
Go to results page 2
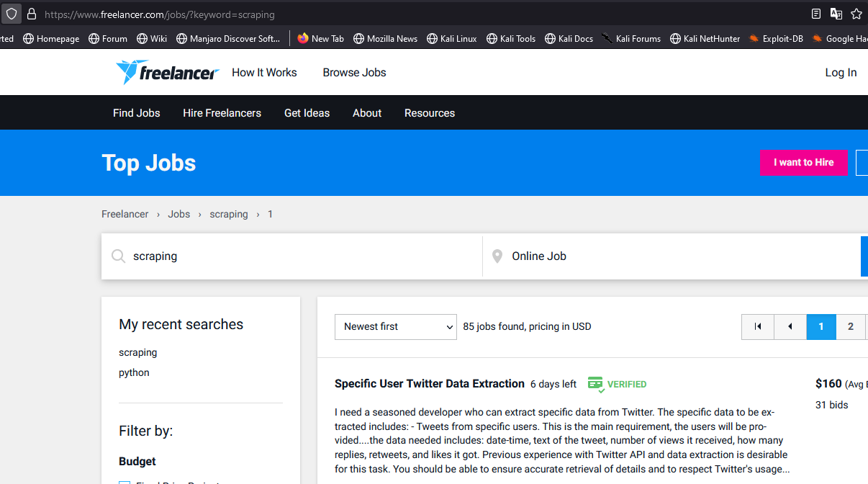850,327
